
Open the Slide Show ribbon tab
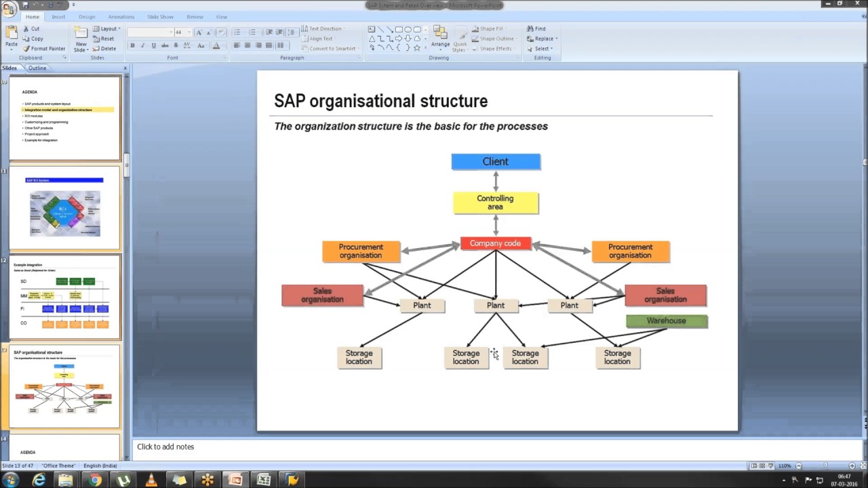(x=160, y=17)
